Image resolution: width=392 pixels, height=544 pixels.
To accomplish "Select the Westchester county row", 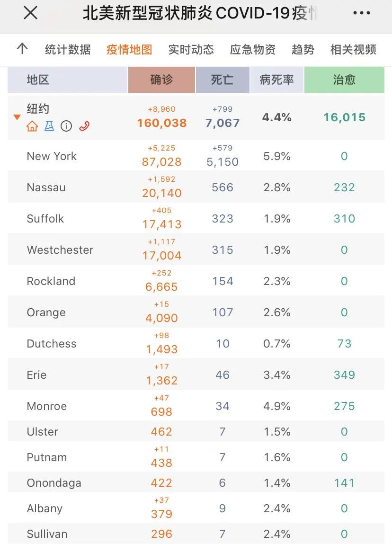I will [196, 250].
